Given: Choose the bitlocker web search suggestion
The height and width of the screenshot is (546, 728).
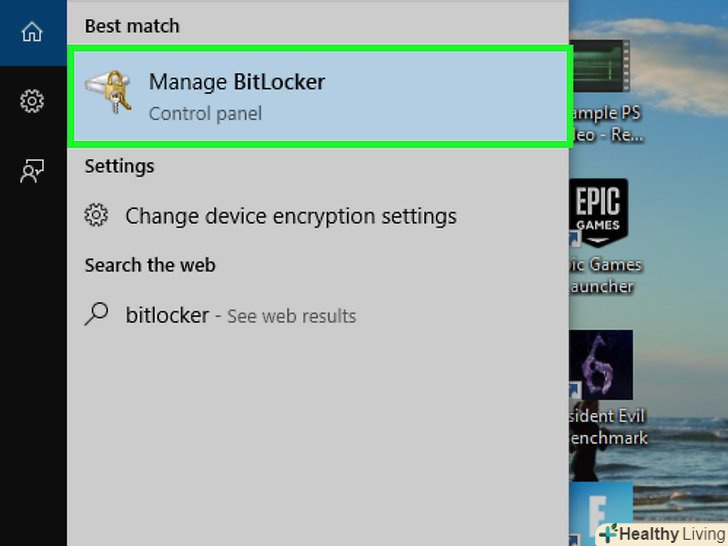Looking at the screenshot, I should coord(167,316).
